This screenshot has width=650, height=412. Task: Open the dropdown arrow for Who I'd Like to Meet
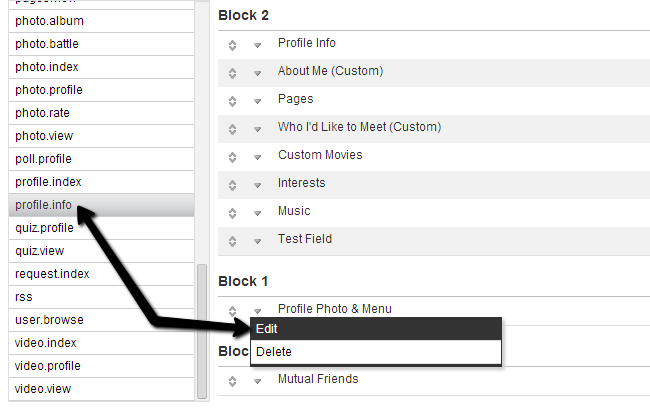click(x=257, y=129)
